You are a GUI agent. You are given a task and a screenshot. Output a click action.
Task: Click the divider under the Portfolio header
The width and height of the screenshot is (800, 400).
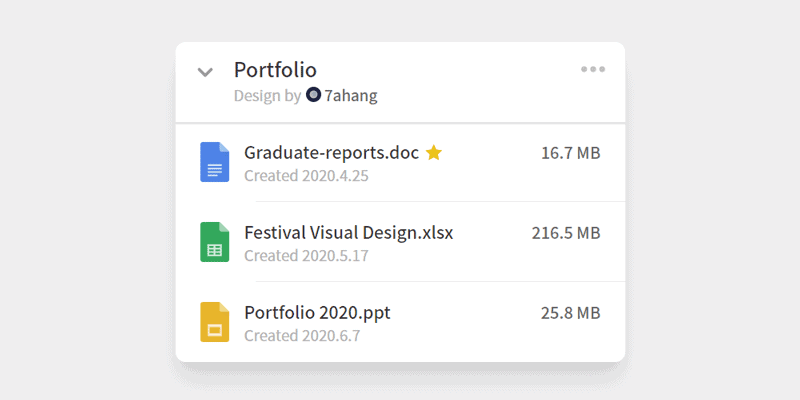(x=400, y=123)
